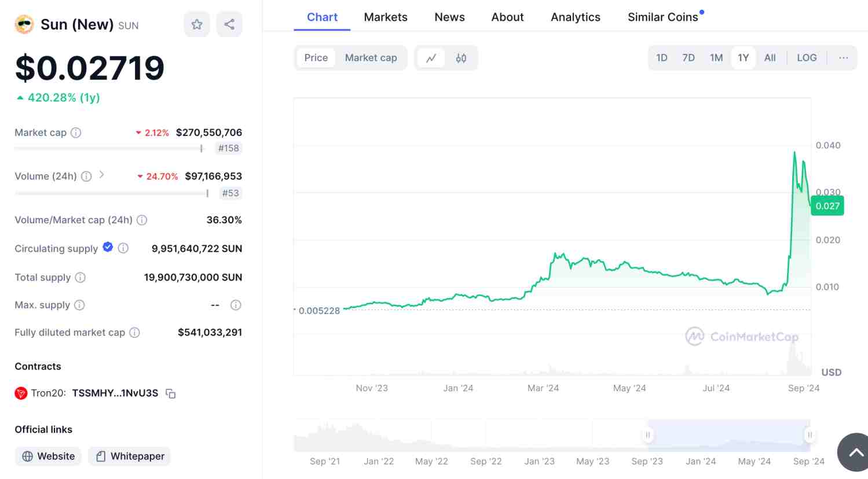Open Fully diluted market cap info icon
Image resolution: width=868 pixels, height=479 pixels.
tap(135, 333)
